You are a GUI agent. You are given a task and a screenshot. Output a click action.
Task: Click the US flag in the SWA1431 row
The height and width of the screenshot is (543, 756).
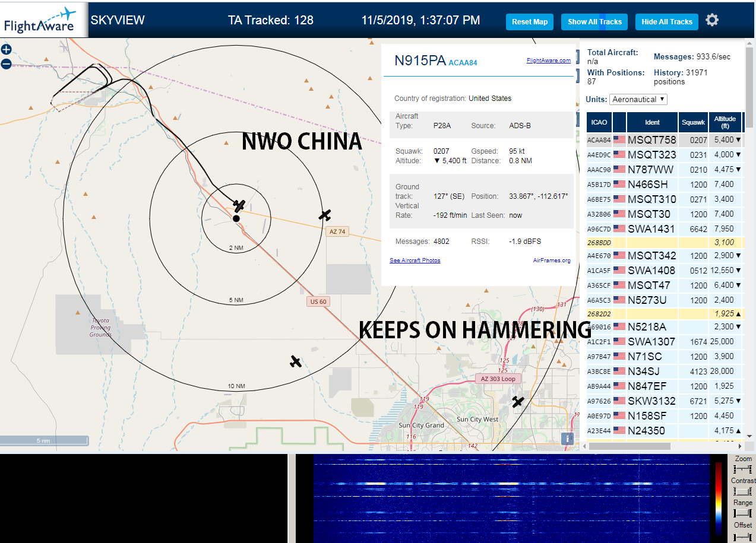click(619, 229)
